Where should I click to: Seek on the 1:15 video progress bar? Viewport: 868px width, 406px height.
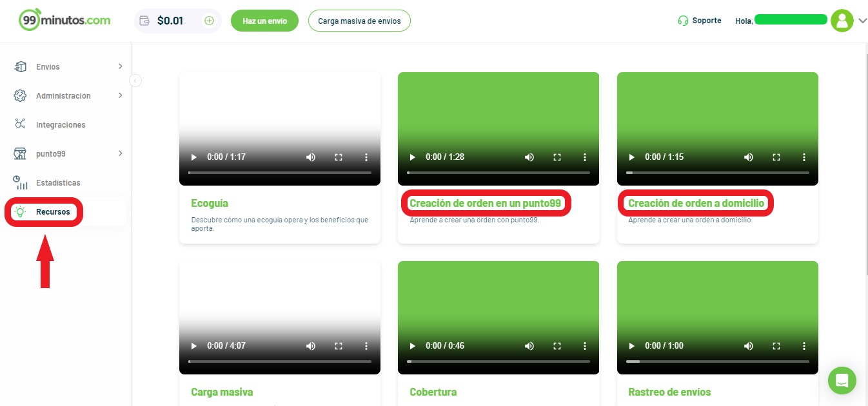718,173
